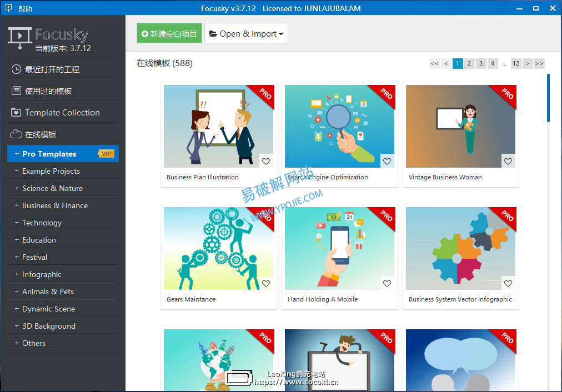Open the Vintage Business Woman thumbnail
Screen dimensions: 562x392
tap(461, 126)
